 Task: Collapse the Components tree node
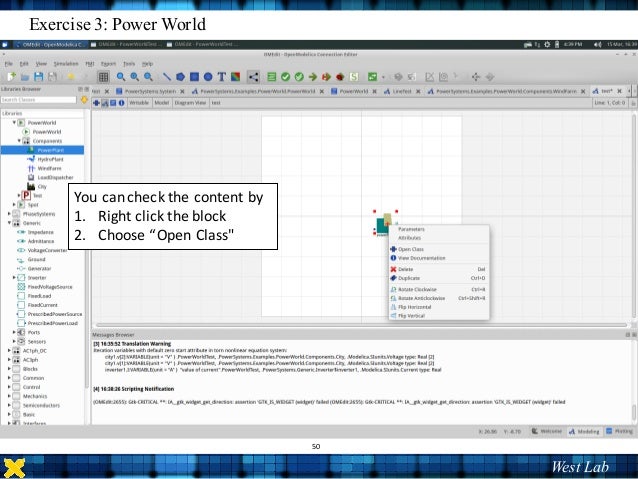click(21, 140)
